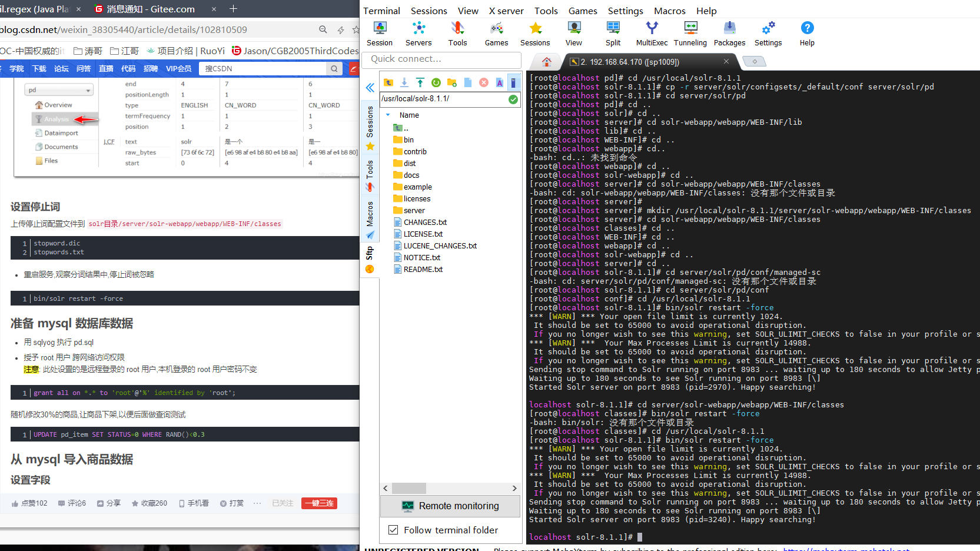Image resolution: width=980 pixels, height=551 pixels.
Task: Click the ASCII mode 'A' file icon
Action: 500,82
